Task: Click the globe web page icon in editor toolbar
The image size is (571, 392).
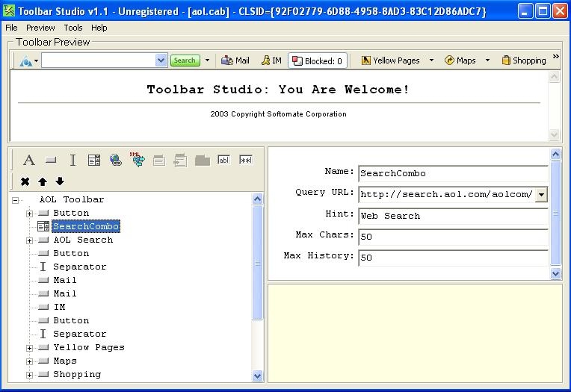Action: click(x=116, y=160)
